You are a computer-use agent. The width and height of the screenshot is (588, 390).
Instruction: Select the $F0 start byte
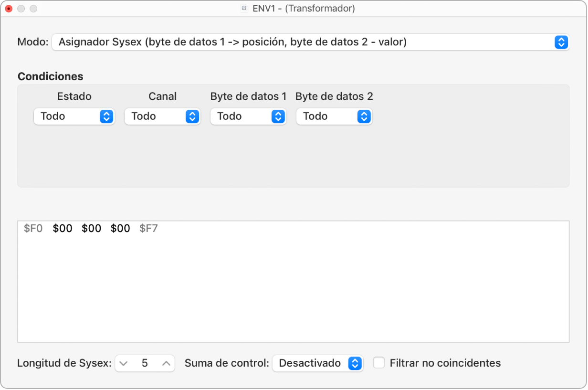click(33, 229)
